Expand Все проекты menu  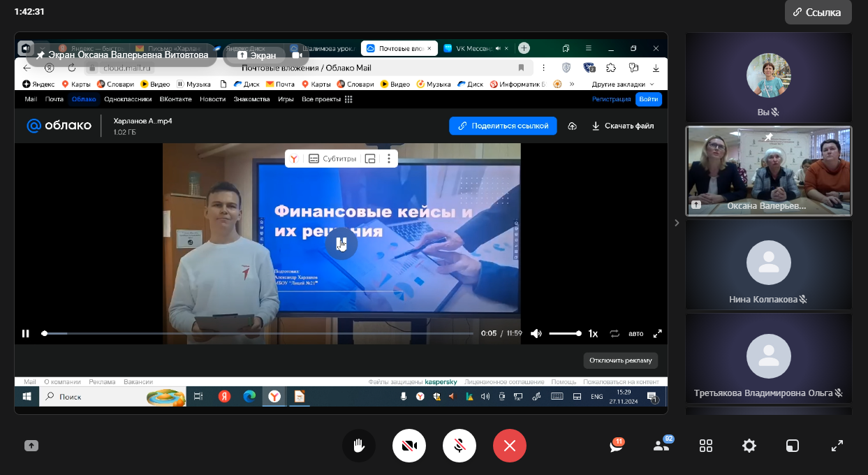tap(327, 99)
